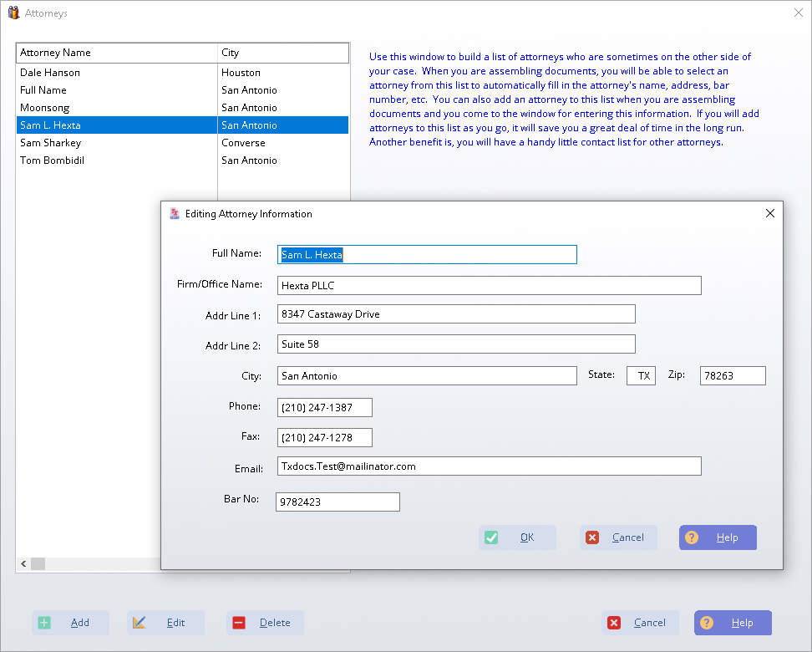The image size is (812, 652).
Task: Focus the Bar No text field
Action: 337,502
